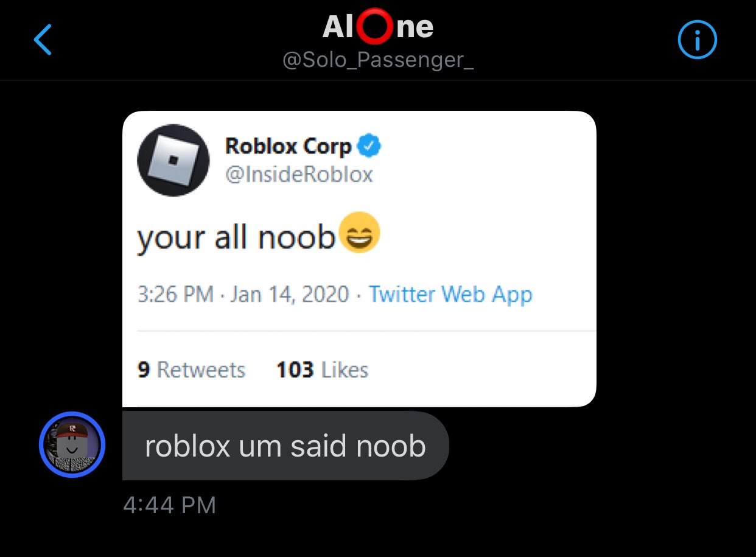This screenshot has width=756, height=557.
Task: Open the Twitter Web App link
Action: point(450,295)
